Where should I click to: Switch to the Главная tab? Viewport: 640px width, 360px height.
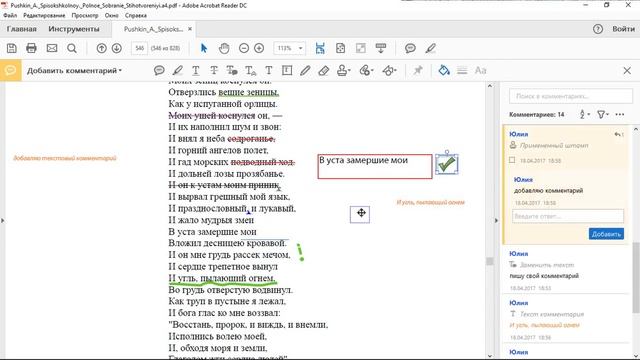[22, 29]
